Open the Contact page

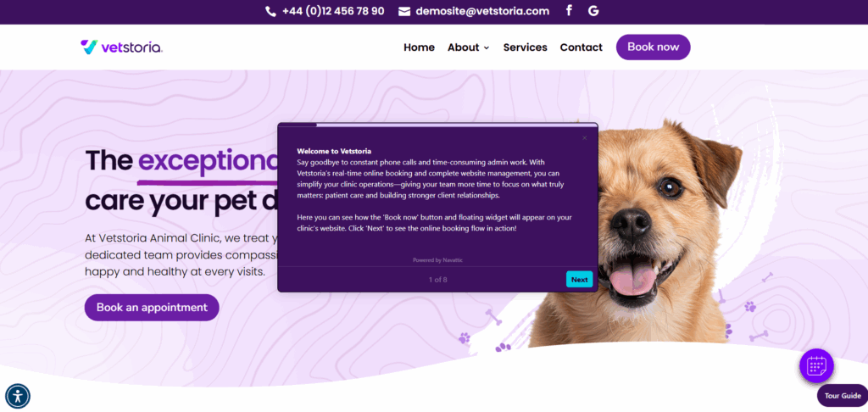coord(581,47)
